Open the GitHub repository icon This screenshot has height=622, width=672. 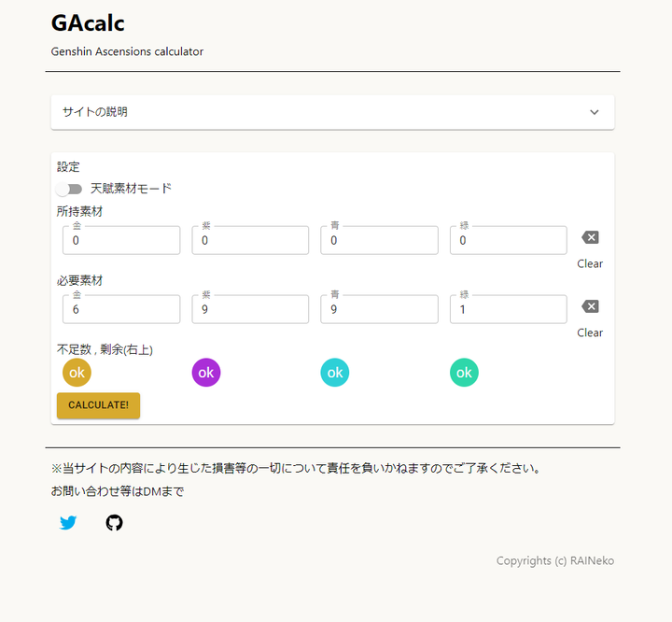tap(114, 523)
